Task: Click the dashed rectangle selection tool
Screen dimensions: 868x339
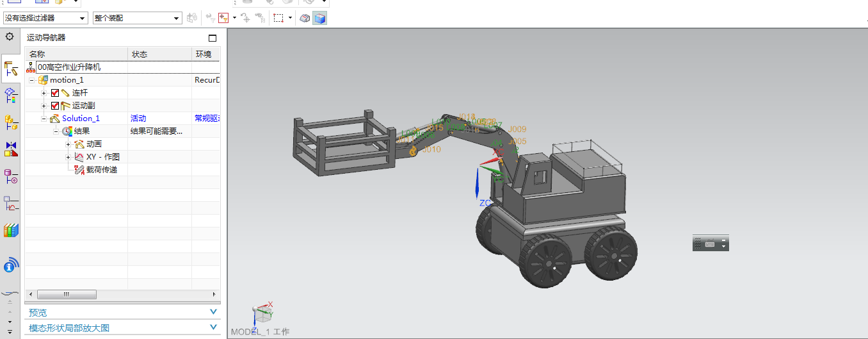Action: [x=278, y=18]
